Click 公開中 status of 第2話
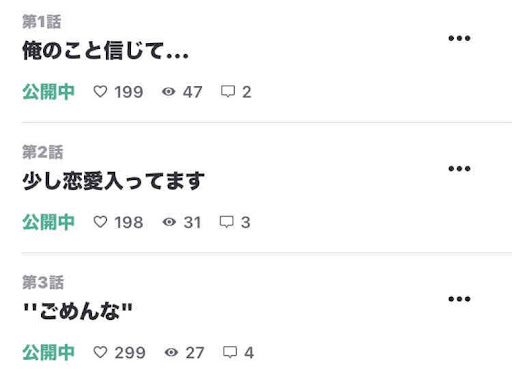Image resolution: width=512 pixels, height=383 pixels. point(48,222)
